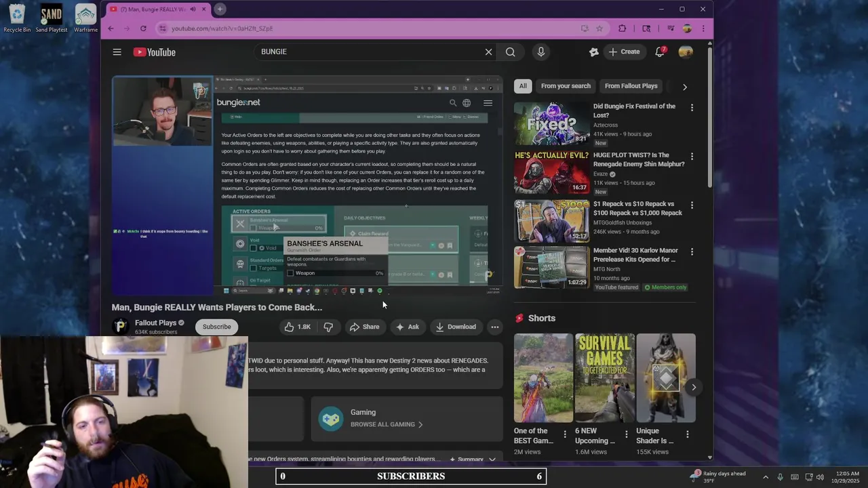
Task: Open the YouTube account avatar menu
Action: [686, 52]
